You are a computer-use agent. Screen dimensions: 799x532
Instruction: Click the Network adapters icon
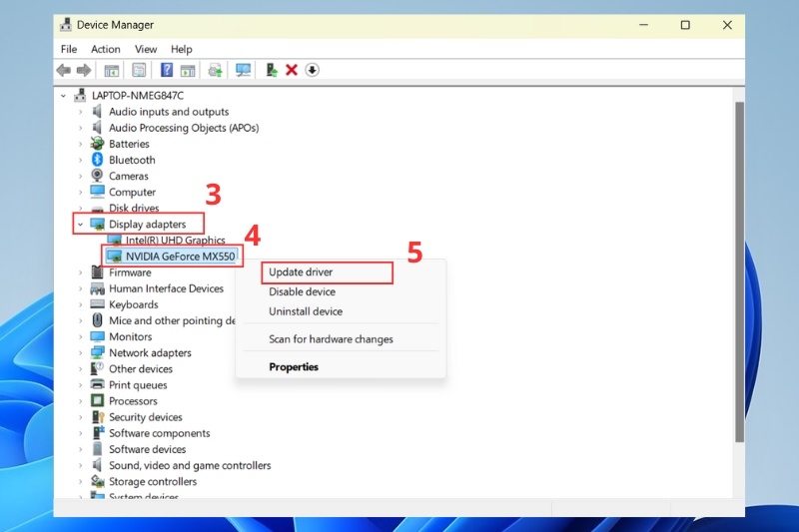97,352
